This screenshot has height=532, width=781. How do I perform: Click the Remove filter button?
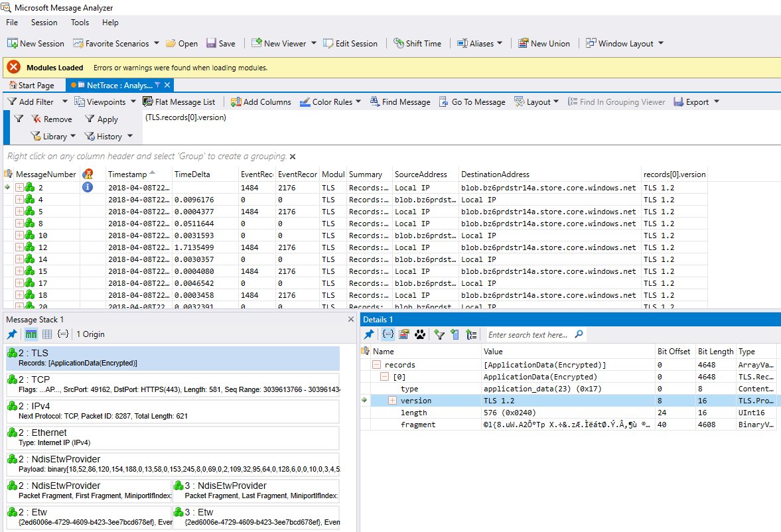tap(52, 119)
